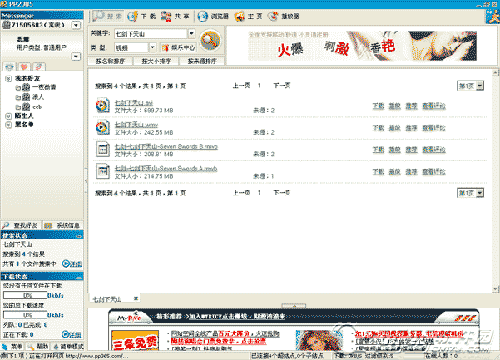Open the bottom 第1页 page selector dropdown
The height and width of the screenshot is (360, 500).
point(470,193)
